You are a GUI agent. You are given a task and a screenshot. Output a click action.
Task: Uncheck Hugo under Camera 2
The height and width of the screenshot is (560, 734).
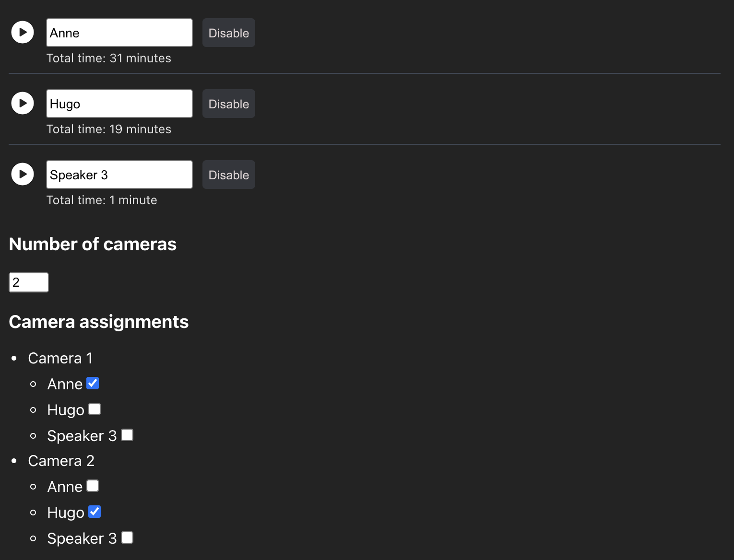click(95, 511)
